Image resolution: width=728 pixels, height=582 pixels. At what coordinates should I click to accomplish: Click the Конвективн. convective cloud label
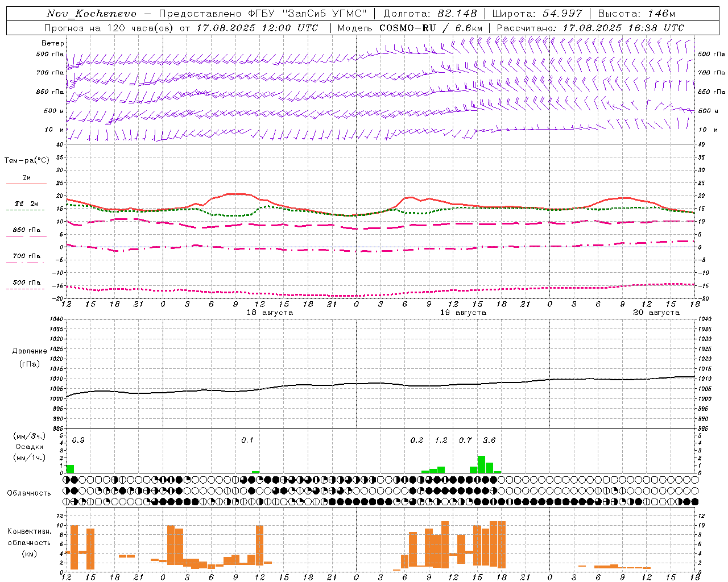(30, 531)
